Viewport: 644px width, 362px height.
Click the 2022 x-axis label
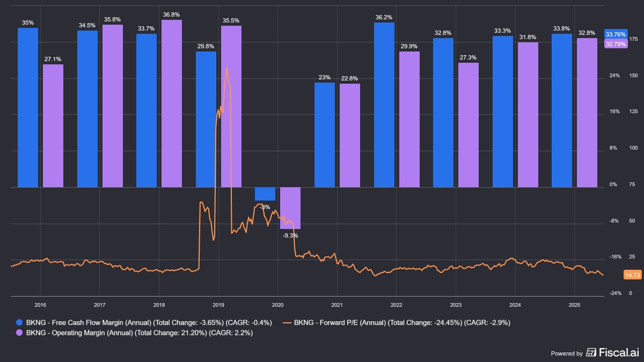click(x=396, y=305)
